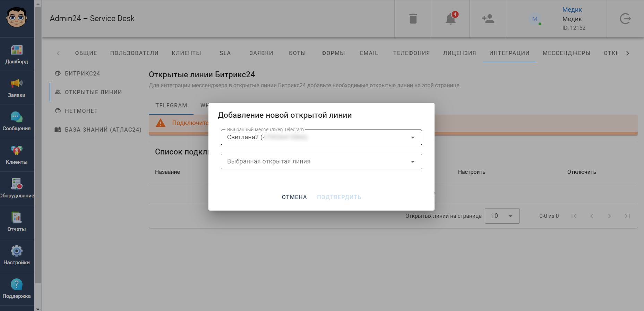Open the Сообщения sidebar section

tap(17, 122)
